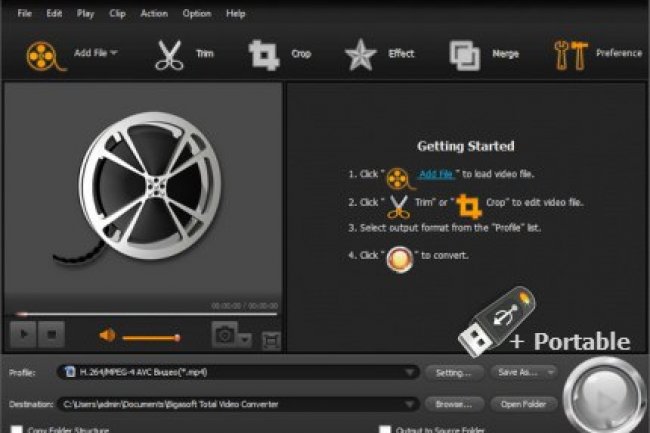Open the Clip menu

coord(119,14)
